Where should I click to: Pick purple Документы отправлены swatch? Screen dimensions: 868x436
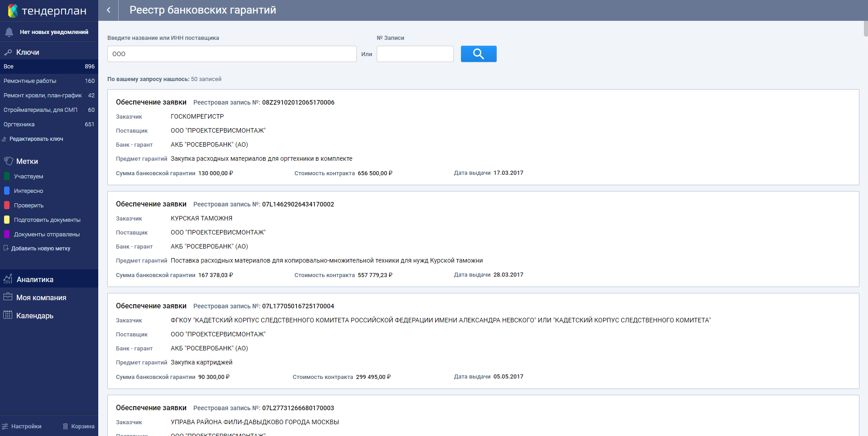pos(7,234)
